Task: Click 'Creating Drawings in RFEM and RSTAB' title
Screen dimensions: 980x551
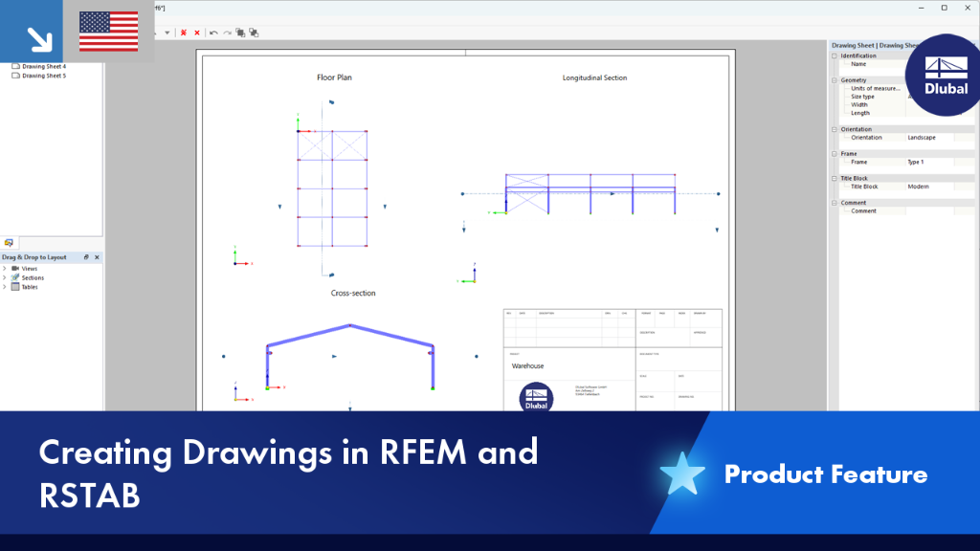Action: (288, 473)
